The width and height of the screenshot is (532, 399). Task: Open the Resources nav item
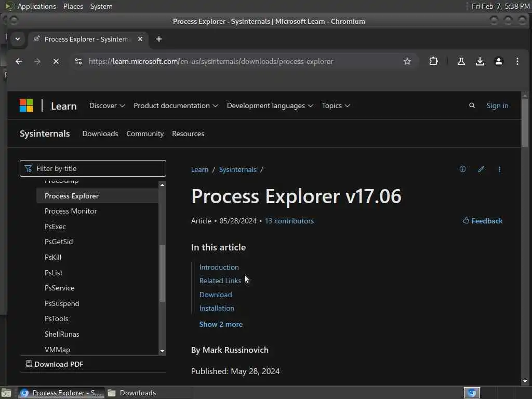[188, 134]
